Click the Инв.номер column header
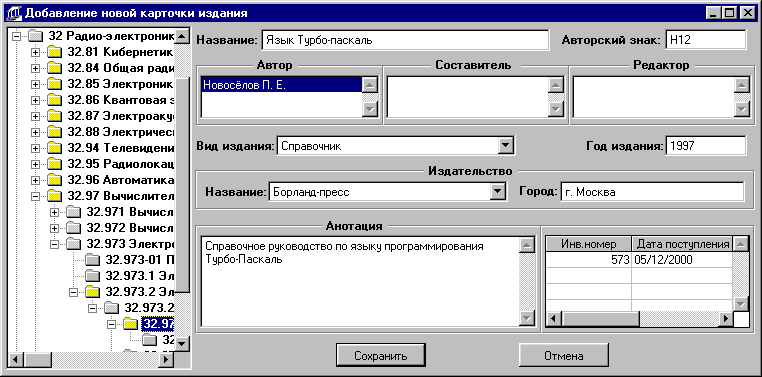Screen dimensions: 762x377 click(589, 244)
